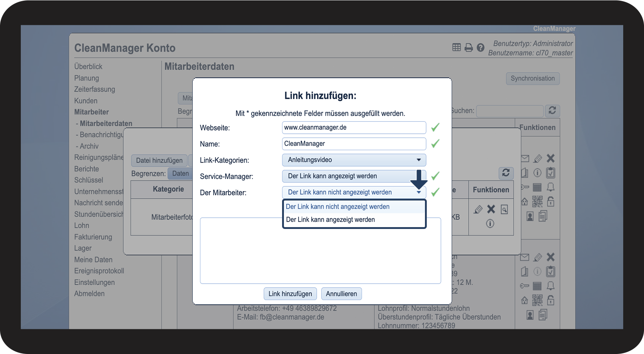644x354 pixels.
Task: Click the clipboard checkmark icon in second employee row
Action: click(x=550, y=272)
